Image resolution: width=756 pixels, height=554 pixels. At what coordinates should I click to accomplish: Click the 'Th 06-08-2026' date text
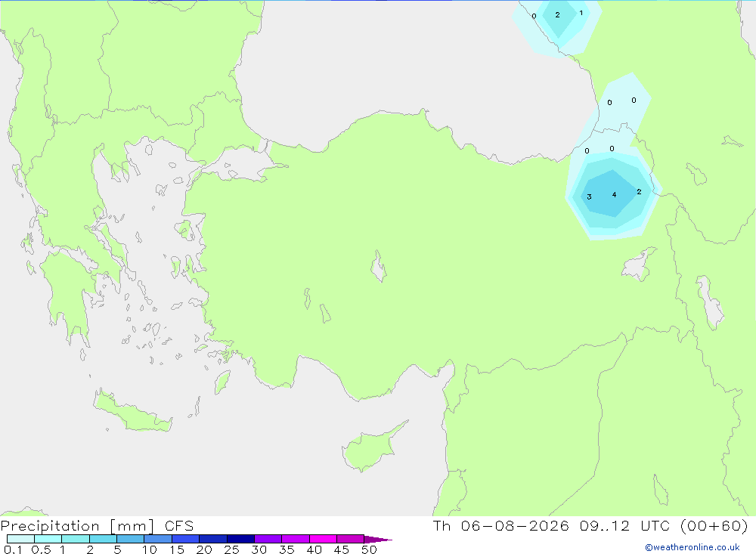[500, 525]
